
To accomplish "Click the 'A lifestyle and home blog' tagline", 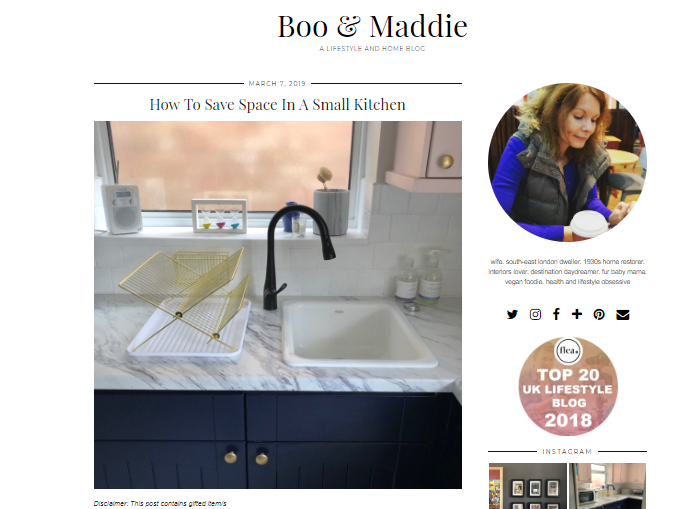I will [x=372, y=49].
